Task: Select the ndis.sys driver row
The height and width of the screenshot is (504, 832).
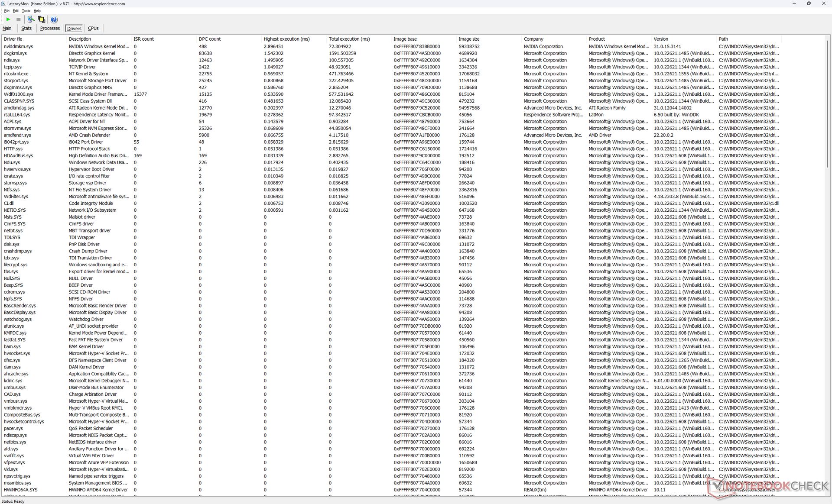Action: pyautogui.click(x=391, y=60)
